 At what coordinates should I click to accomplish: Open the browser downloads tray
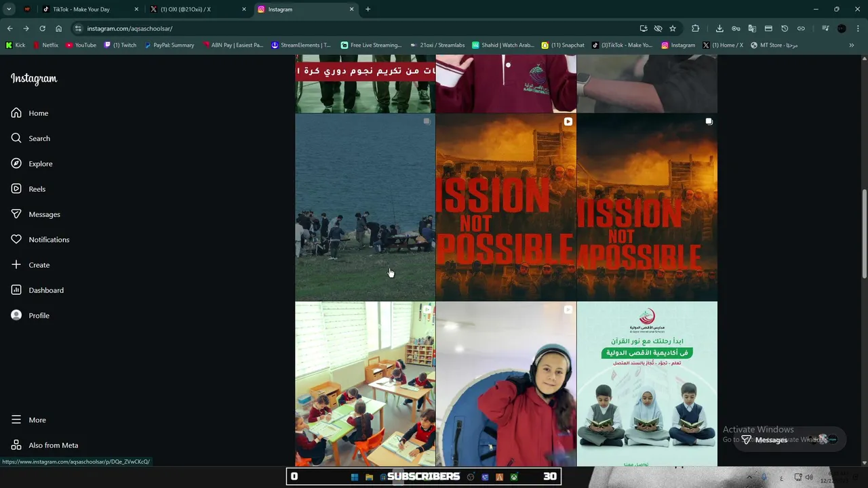719,28
